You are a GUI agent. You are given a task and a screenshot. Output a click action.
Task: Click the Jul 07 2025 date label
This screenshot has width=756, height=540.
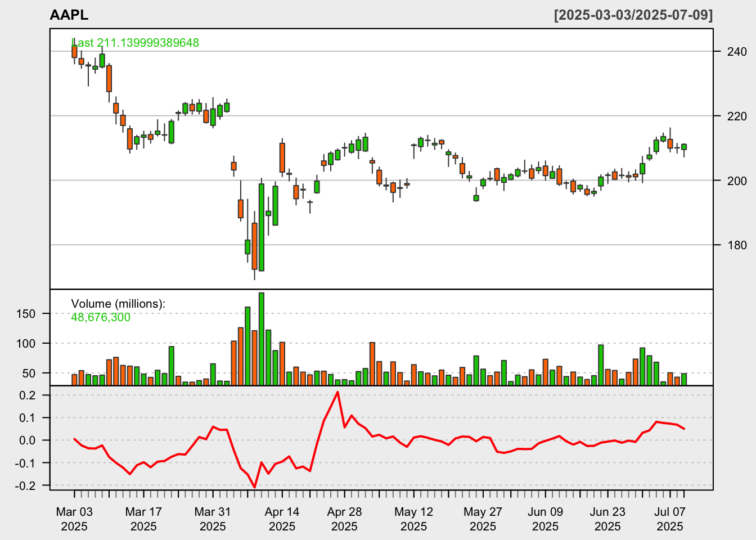pos(670,519)
